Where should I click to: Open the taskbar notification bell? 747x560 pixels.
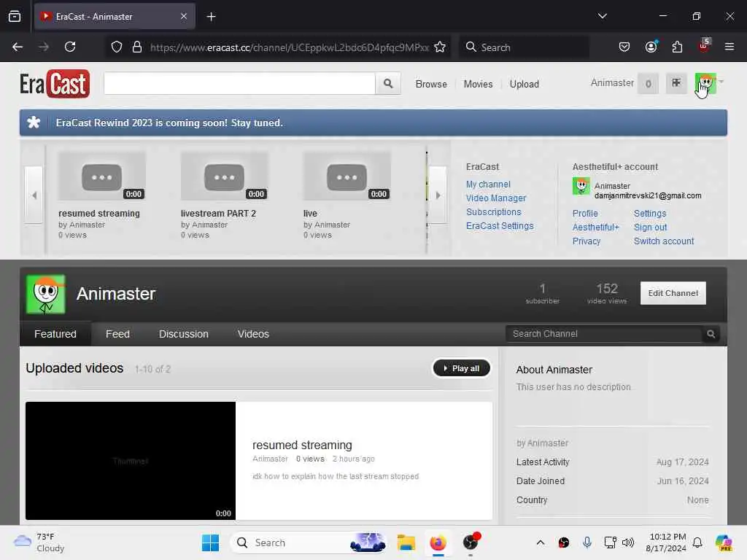697,542
